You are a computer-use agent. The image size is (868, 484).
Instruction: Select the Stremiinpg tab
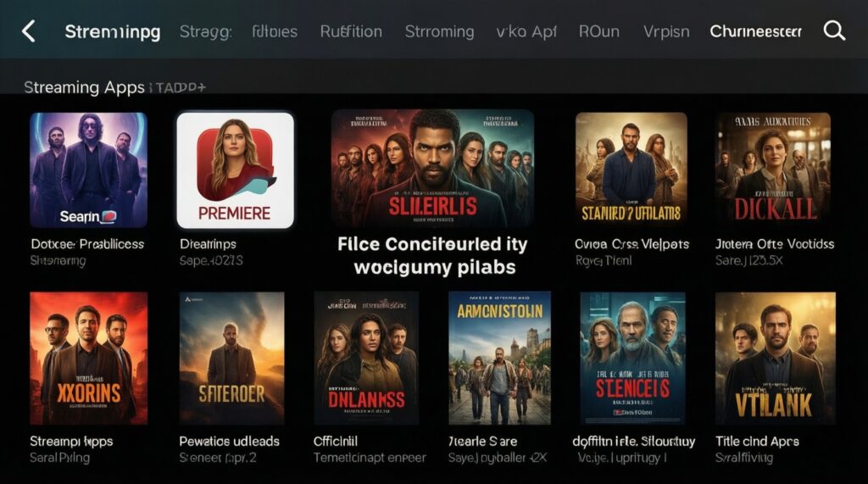113,31
